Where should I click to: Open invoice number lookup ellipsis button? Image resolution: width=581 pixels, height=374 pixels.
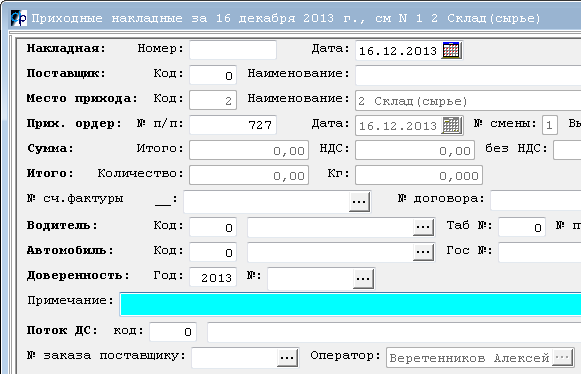pos(359,202)
